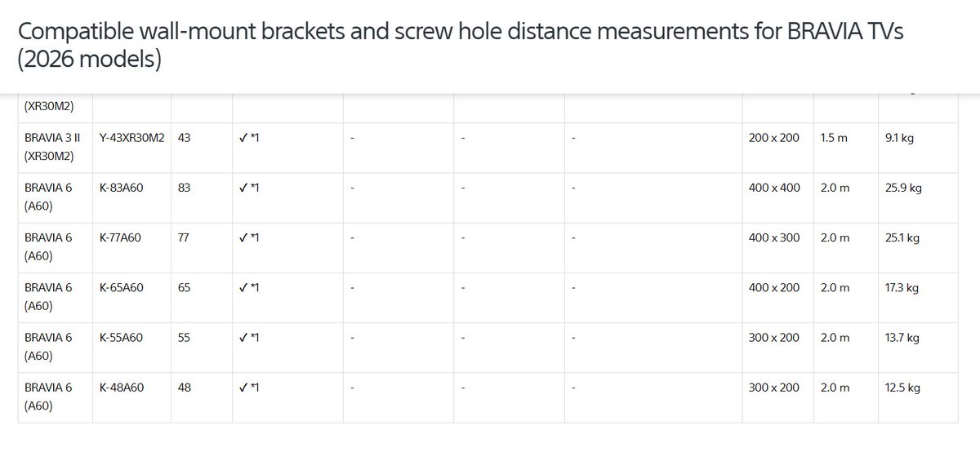Click the checkmark in the Y-43XR30M2 row
Screen dimensions: 980x461
pos(244,139)
